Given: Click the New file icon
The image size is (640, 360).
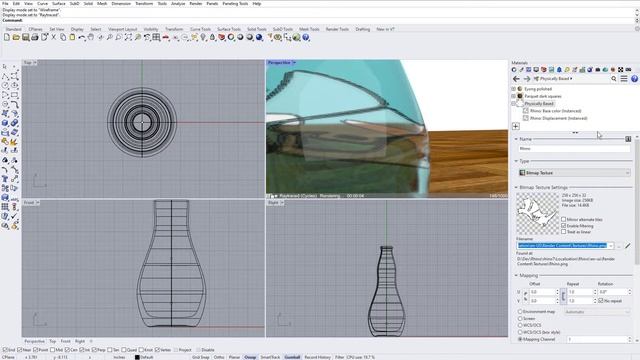Looking at the screenshot, I should click(x=7, y=38).
